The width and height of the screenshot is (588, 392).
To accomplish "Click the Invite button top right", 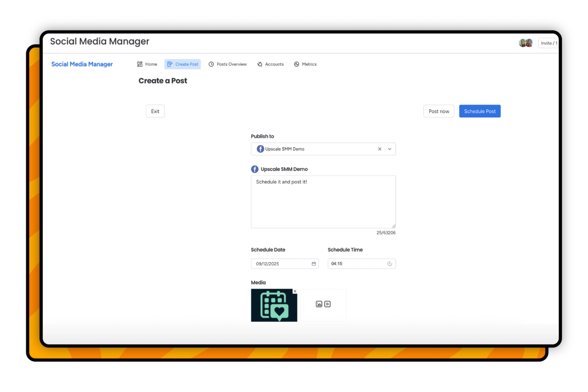I will tap(549, 43).
